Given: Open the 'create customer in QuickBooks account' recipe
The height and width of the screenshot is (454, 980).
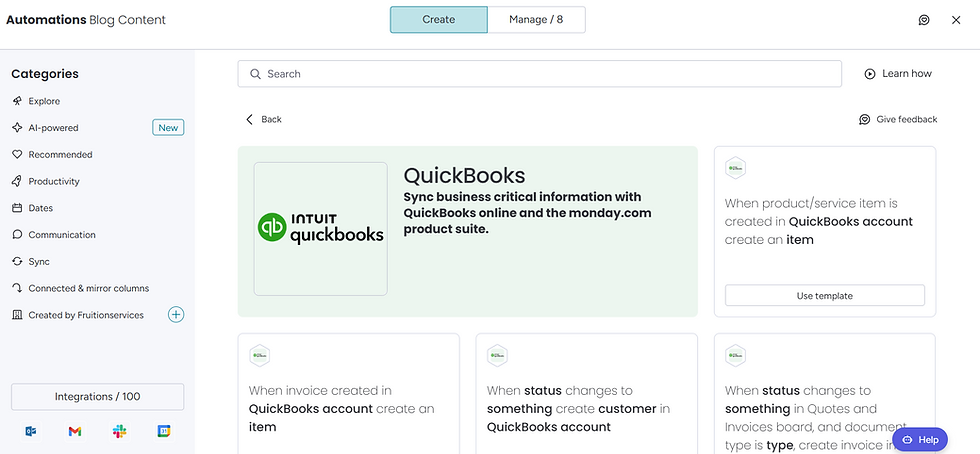Looking at the screenshot, I should click(578, 409).
